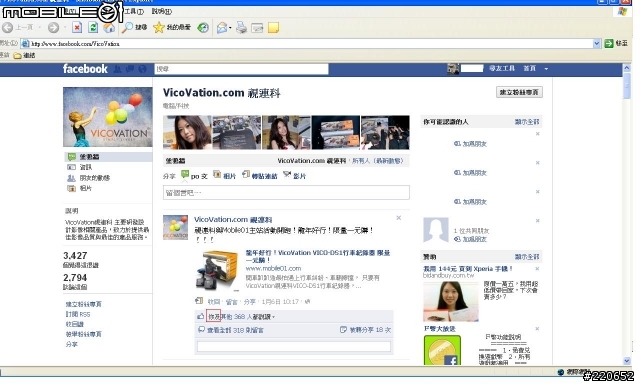Click the Create a Page button top right
The width and height of the screenshot is (640, 384).
519,92
